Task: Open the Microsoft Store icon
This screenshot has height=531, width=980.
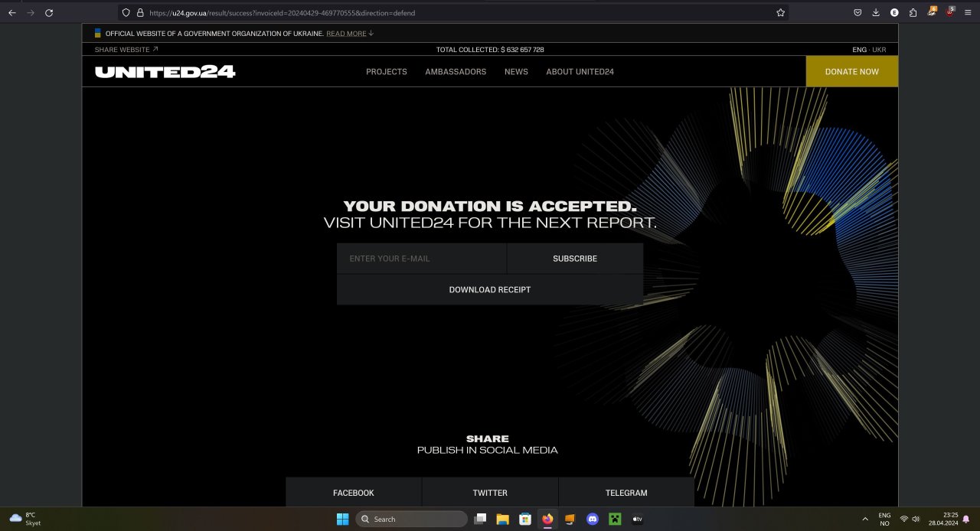Action: click(525, 519)
